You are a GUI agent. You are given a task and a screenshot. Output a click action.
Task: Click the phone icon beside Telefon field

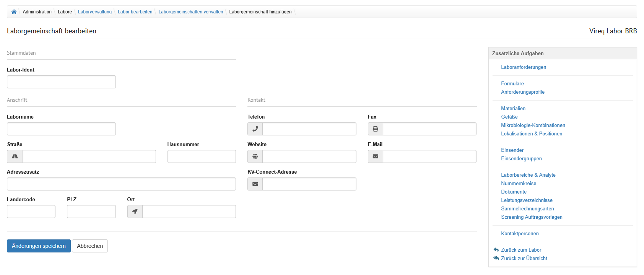click(255, 129)
